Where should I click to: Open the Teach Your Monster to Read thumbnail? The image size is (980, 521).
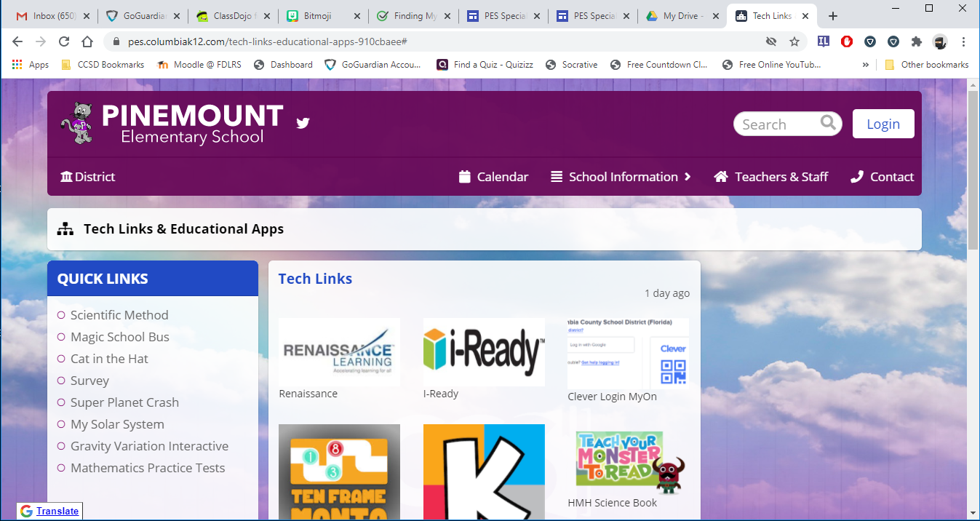point(628,459)
